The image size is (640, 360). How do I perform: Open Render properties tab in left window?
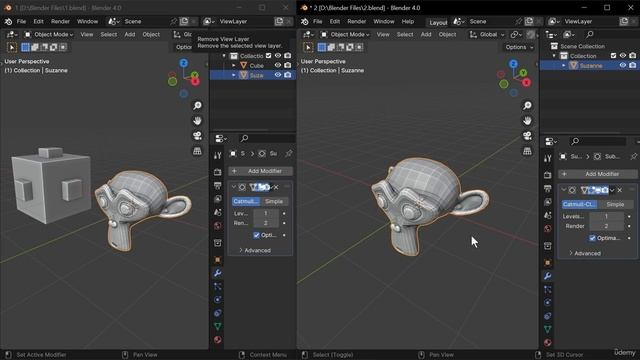(x=218, y=172)
